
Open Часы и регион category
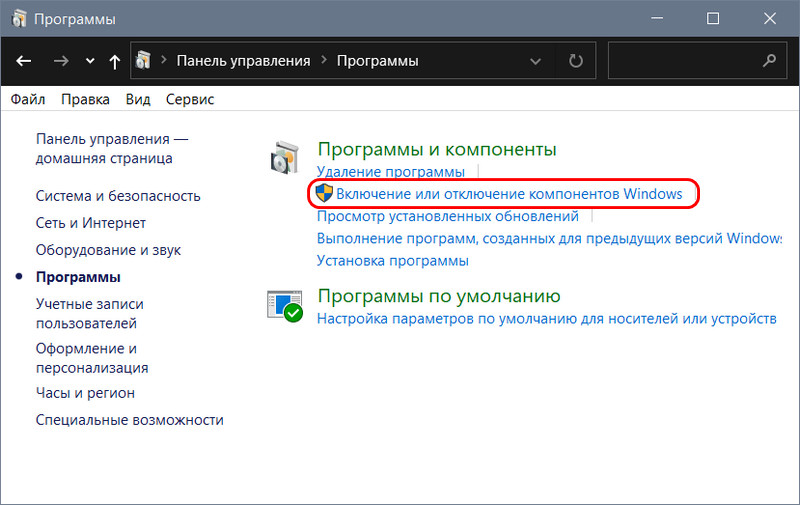click(x=85, y=393)
